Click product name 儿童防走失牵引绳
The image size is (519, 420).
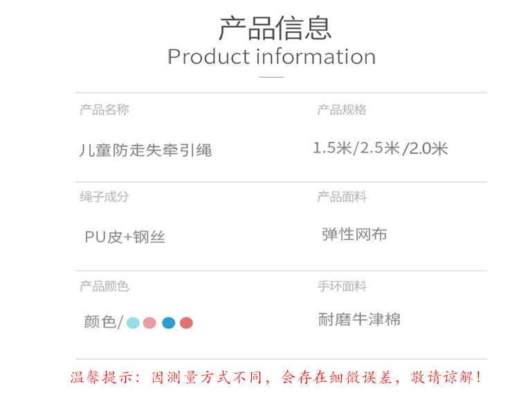click(145, 150)
